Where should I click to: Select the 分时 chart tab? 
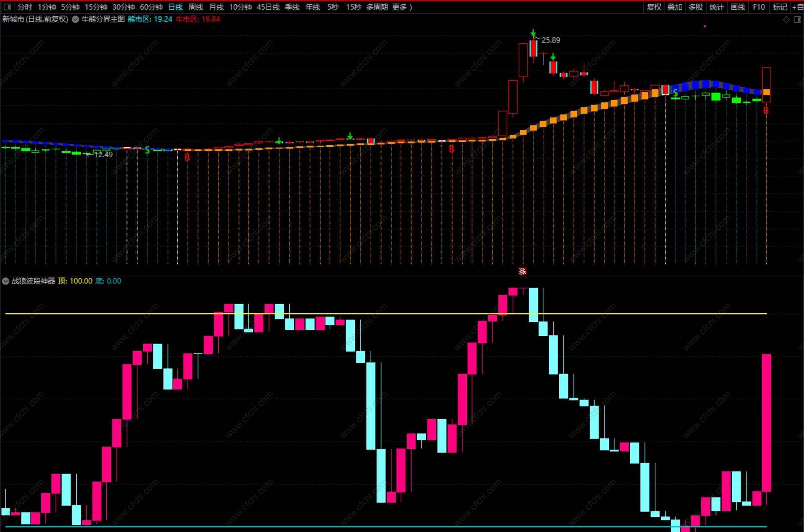[24, 7]
